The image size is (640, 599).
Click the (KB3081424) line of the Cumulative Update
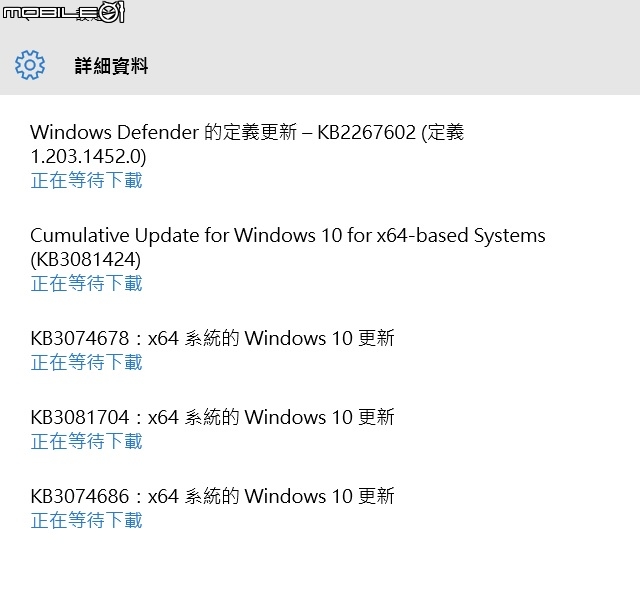(x=85, y=260)
